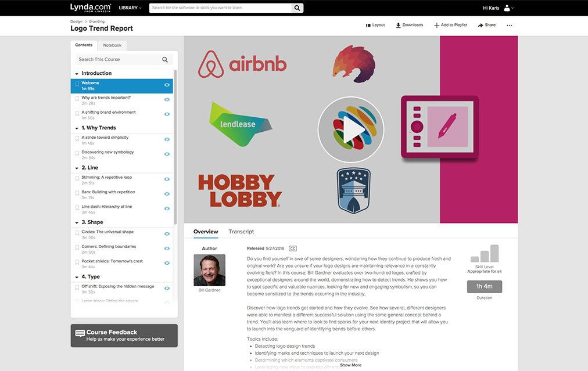Bookmark 'Pocket shields: Tomorrow's crest' video
This screenshot has height=371, width=588.
(77, 262)
